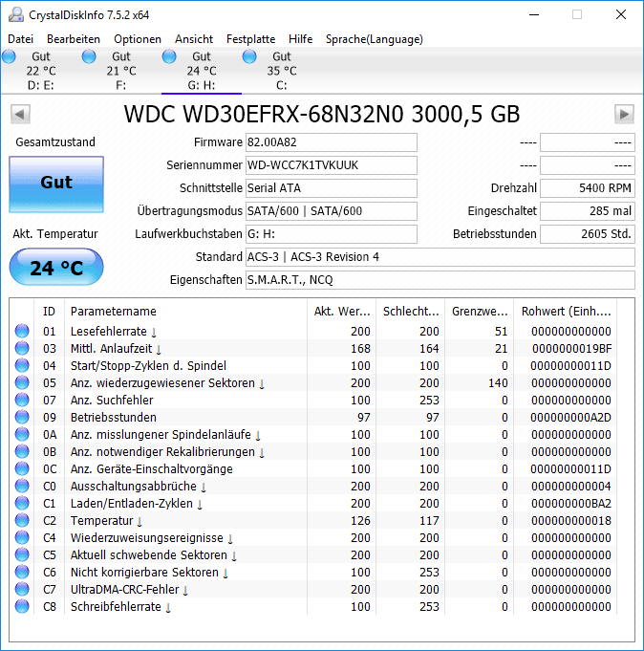Click status orb of Anz. Geräte-Einschaltvorgänge
The height and width of the screenshot is (651, 644).
[x=22, y=468]
